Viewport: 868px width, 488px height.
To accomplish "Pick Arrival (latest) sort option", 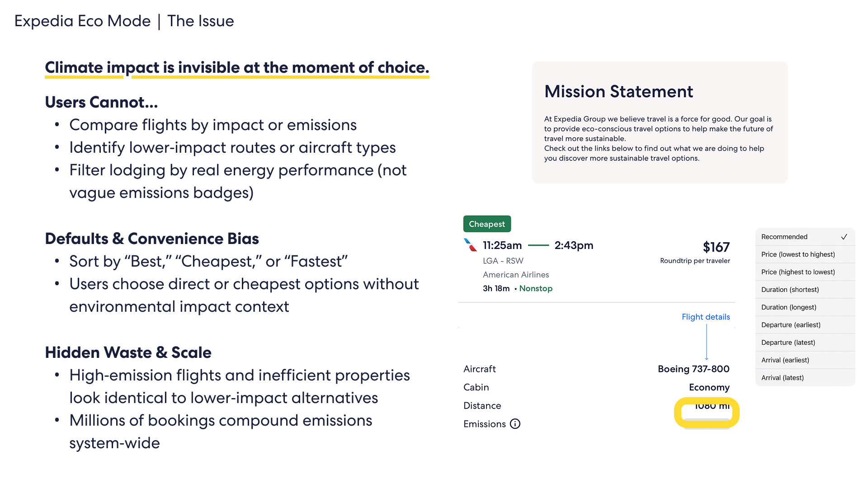I will click(x=782, y=378).
